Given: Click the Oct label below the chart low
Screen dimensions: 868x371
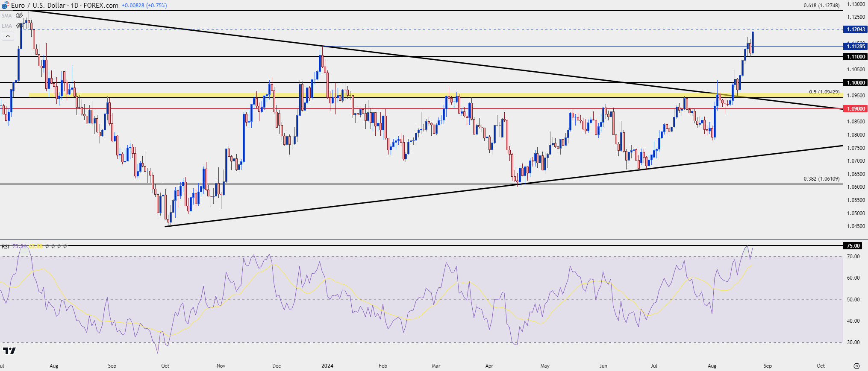Looking at the screenshot, I should (x=165, y=366).
